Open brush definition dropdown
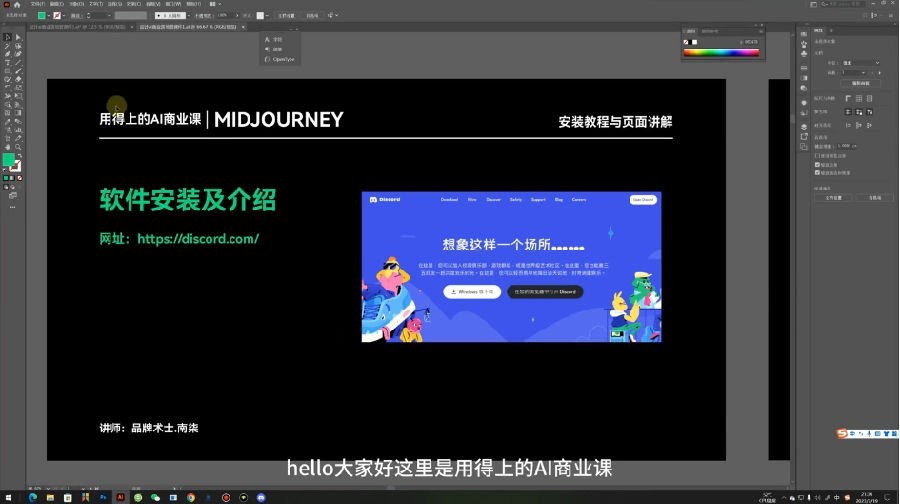Viewport: 900px width, 504px height. coord(188,15)
